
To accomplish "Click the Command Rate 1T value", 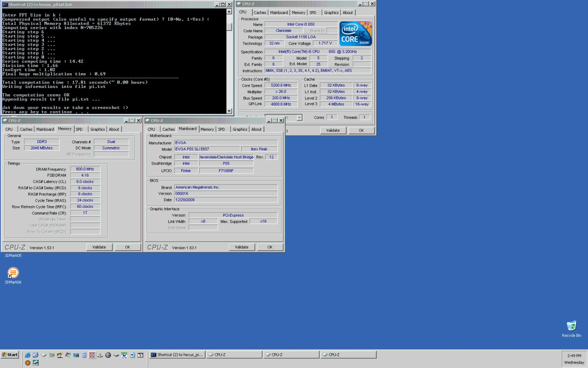I will click(x=85, y=213).
